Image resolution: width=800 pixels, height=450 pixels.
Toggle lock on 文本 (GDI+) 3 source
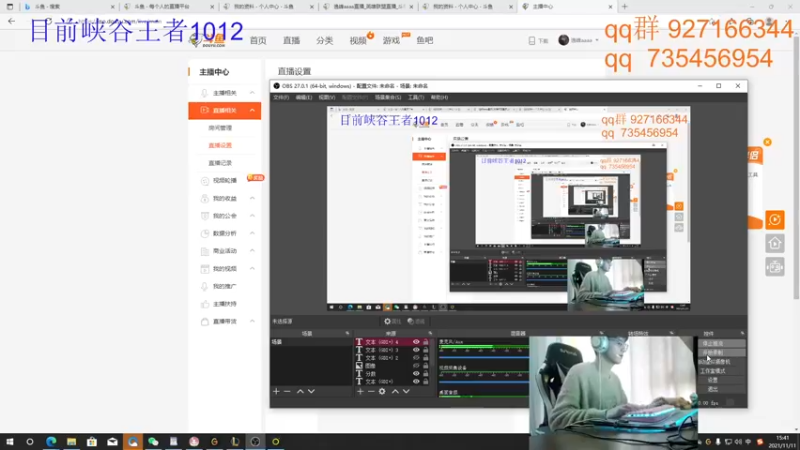point(426,350)
